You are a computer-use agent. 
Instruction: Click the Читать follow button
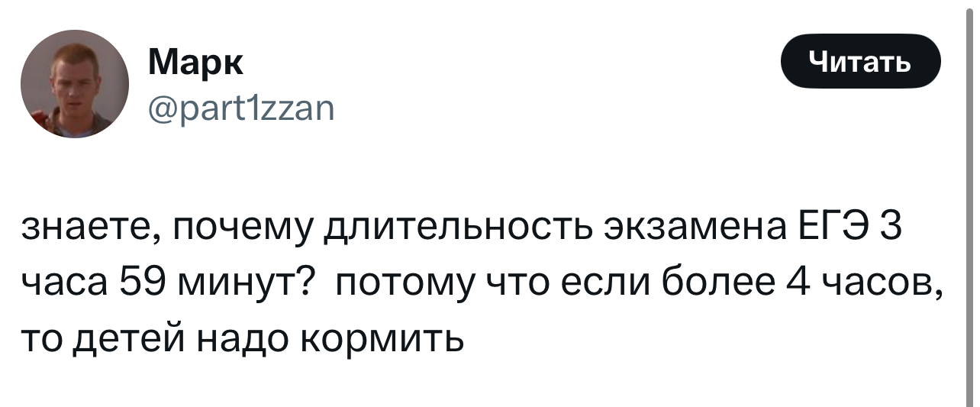(860, 61)
